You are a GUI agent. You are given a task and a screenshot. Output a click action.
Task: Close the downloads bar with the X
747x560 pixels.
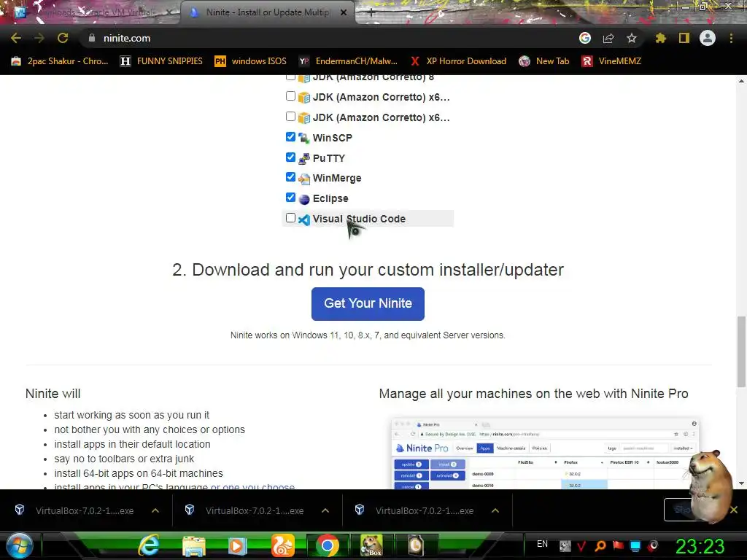click(734, 510)
